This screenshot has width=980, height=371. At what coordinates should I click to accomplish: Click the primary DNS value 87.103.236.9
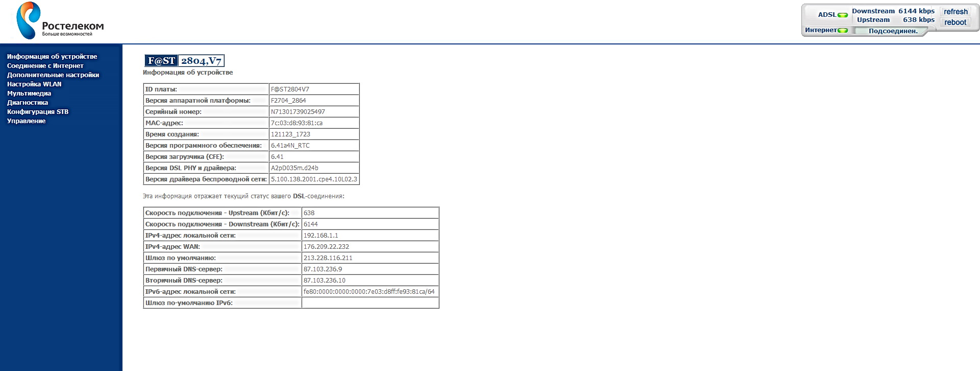tap(323, 269)
